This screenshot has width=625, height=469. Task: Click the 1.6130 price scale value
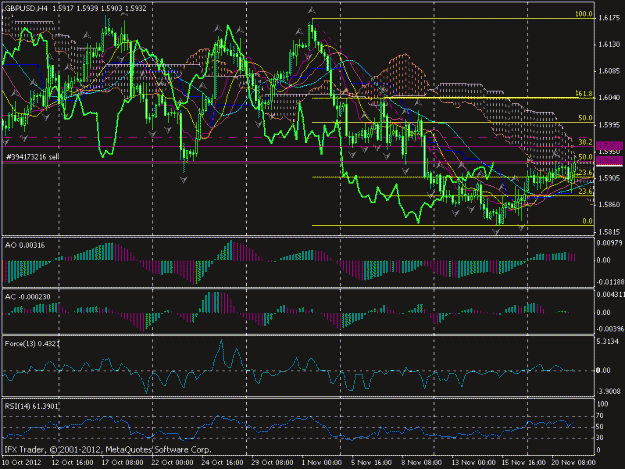pos(609,45)
